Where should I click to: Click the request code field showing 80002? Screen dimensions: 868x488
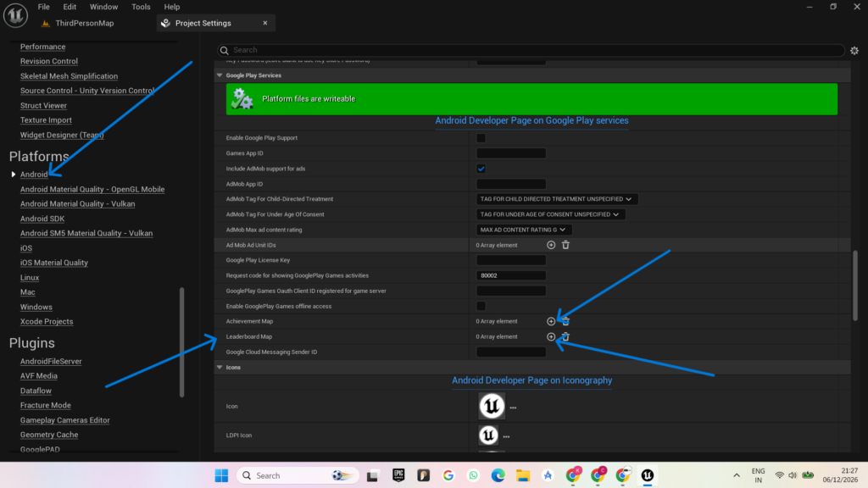pos(511,275)
